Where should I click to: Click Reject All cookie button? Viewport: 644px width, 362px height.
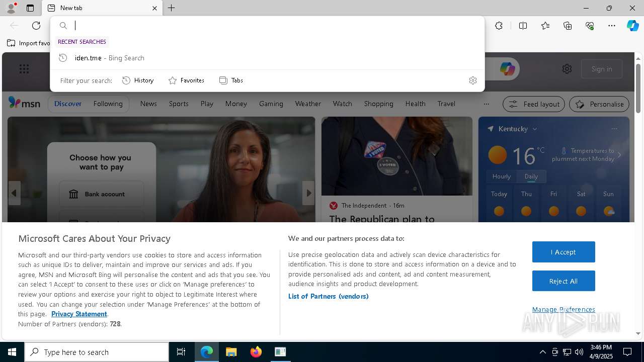coord(563,281)
